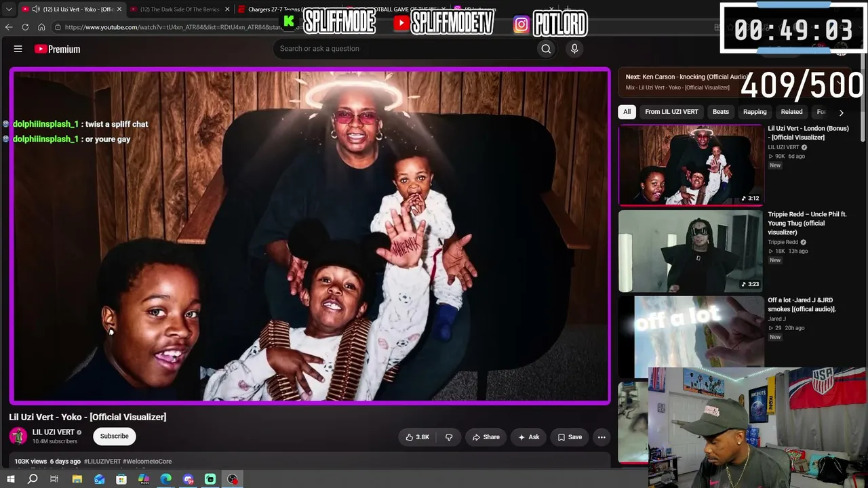Click the magnifying glass search button

coord(546,49)
